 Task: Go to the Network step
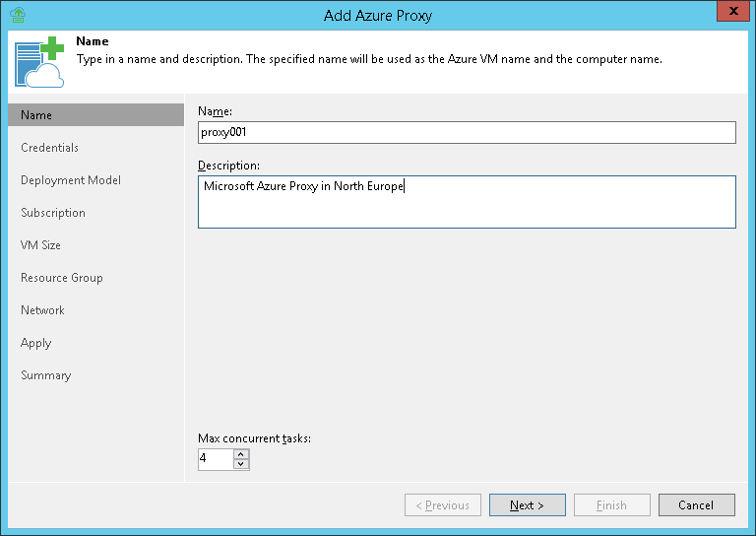(42, 310)
